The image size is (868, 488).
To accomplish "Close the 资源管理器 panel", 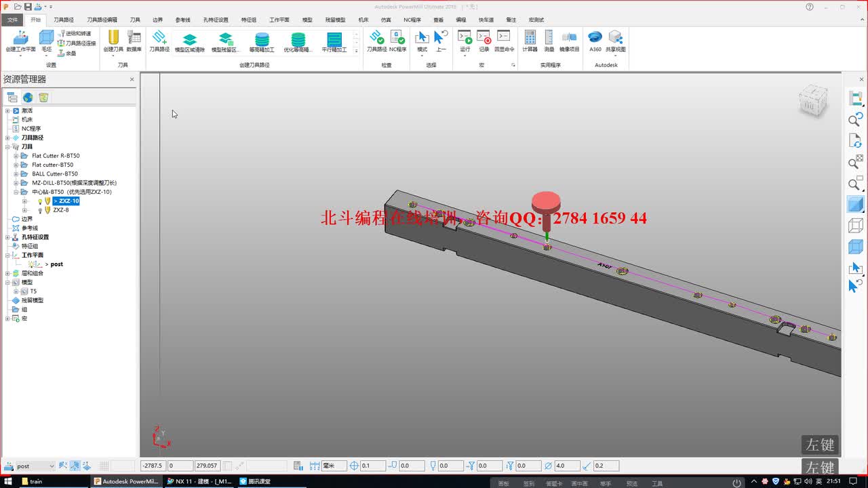I will coord(132,79).
